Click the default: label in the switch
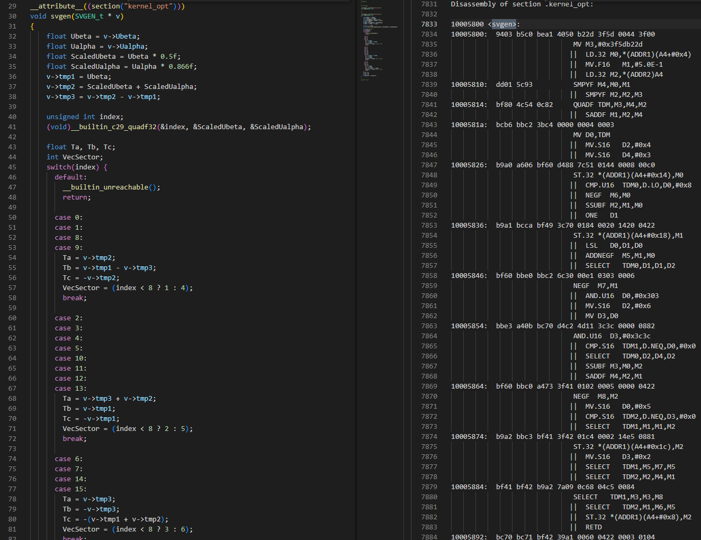The image size is (701, 540). (x=70, y=177)
